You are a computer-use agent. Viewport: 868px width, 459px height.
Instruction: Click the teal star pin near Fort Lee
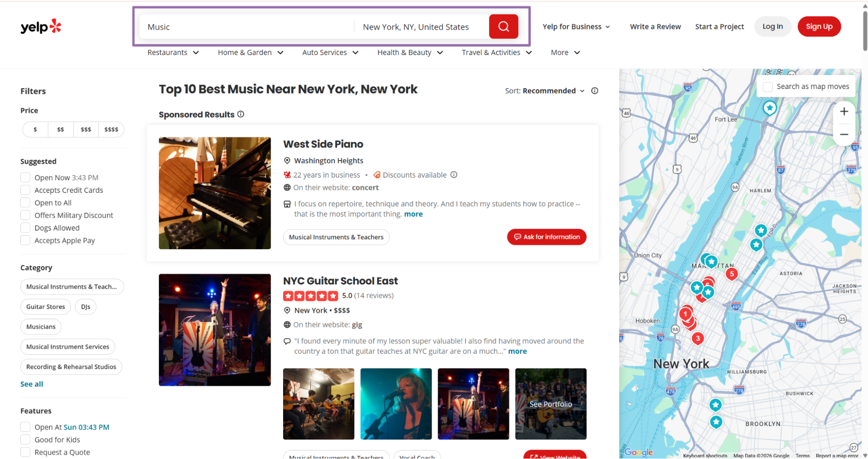pyautogui.click(x=769, y=108)
